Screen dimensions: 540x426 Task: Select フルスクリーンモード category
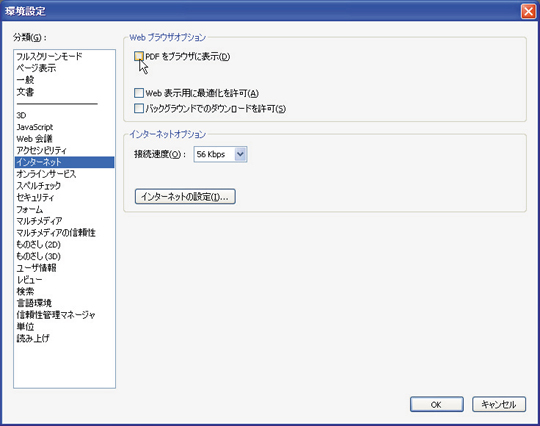pos(49,56)
